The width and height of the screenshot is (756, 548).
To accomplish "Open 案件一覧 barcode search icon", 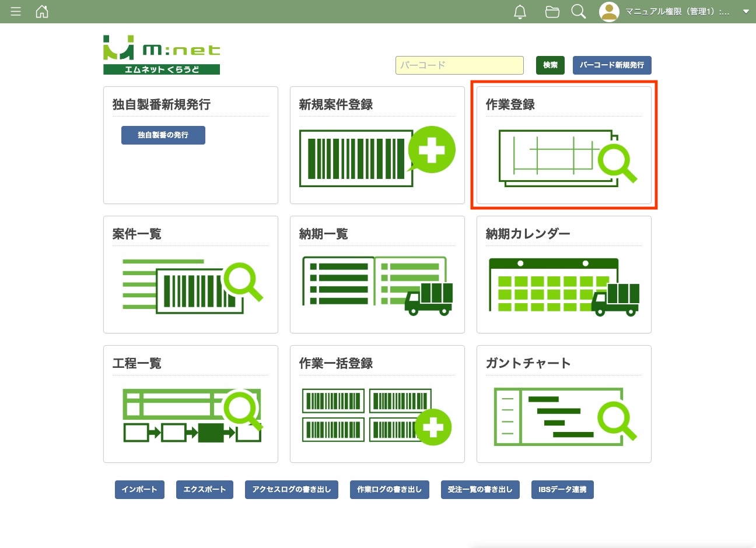I will click(x=192, y=287).
